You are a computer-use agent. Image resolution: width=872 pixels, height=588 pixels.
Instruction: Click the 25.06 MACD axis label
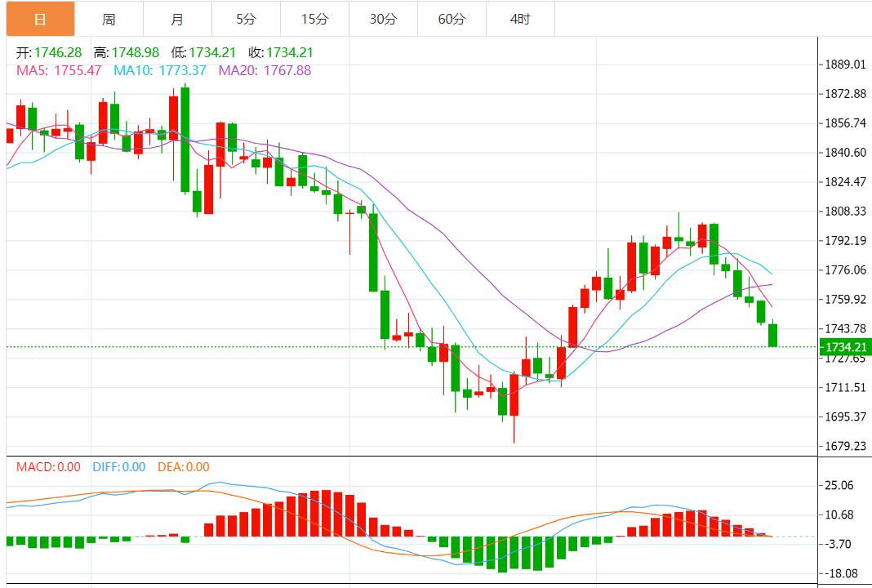pyautogui.click(x=839, y=486)
